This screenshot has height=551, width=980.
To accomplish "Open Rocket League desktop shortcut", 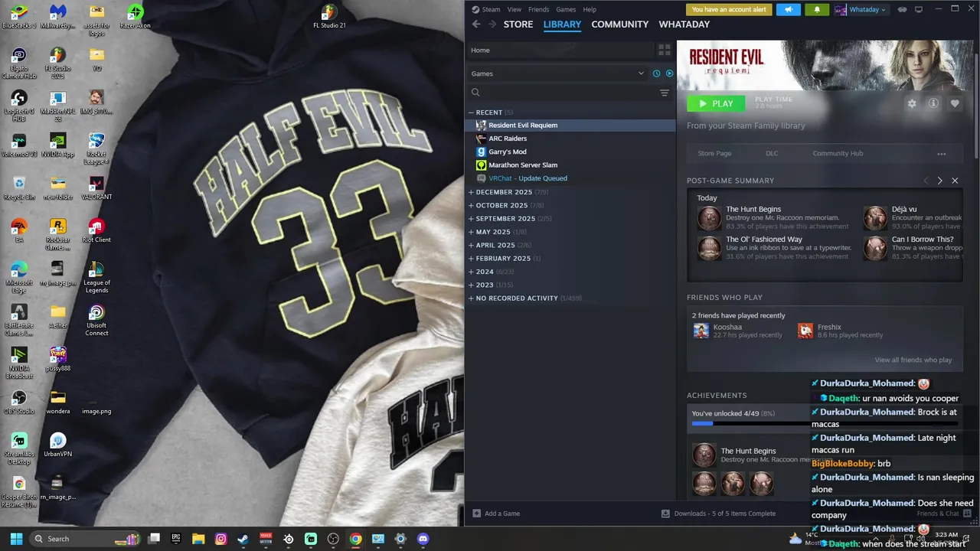I will pyautogui.click(x=96, y=149).
